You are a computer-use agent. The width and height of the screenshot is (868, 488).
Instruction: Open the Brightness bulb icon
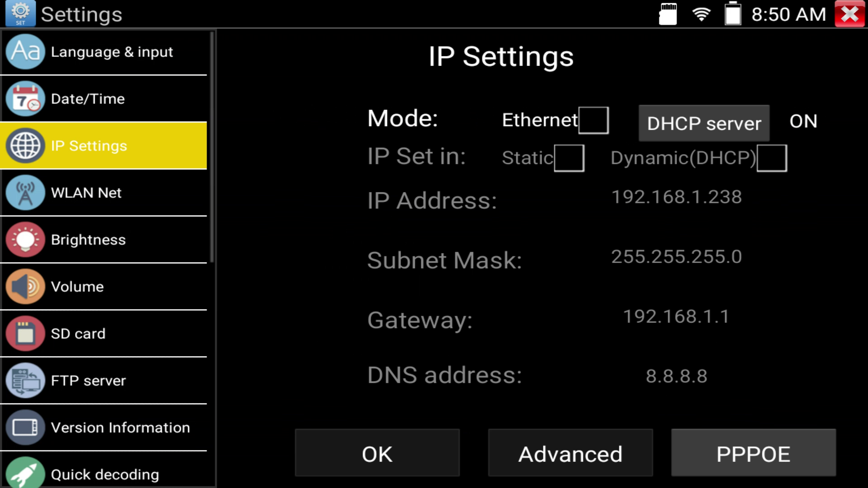coord(25,239)
